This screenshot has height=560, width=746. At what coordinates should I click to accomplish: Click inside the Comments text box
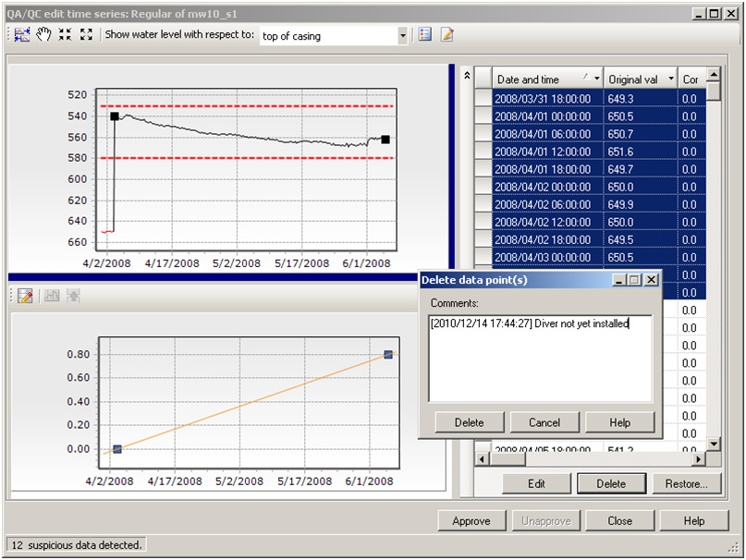(540, 359)
